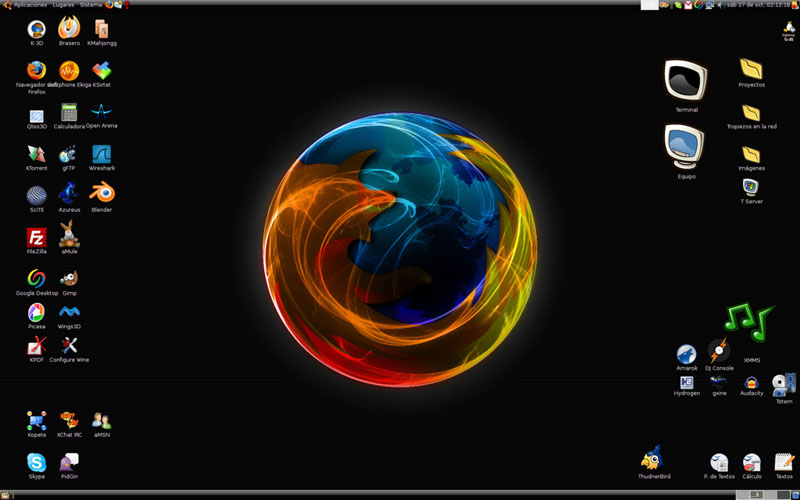Click the Gimp desktop icon

[x=69, y=278]
